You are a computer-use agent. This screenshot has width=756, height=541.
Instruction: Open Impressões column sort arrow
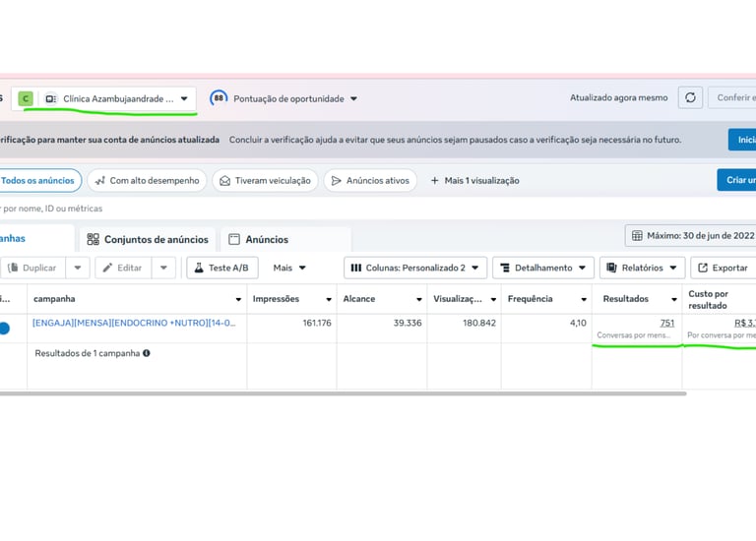pyautogui.click(x=329, y=299)
